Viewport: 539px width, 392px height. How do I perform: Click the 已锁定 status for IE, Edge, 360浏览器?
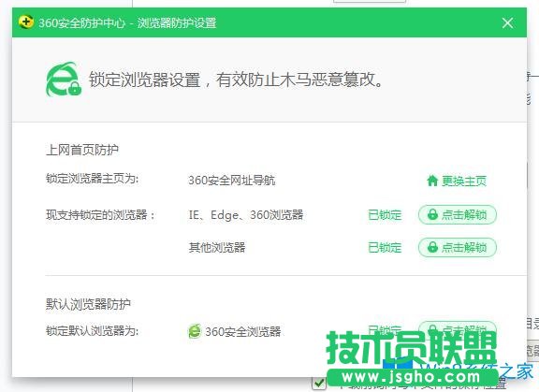click(385, 215)
